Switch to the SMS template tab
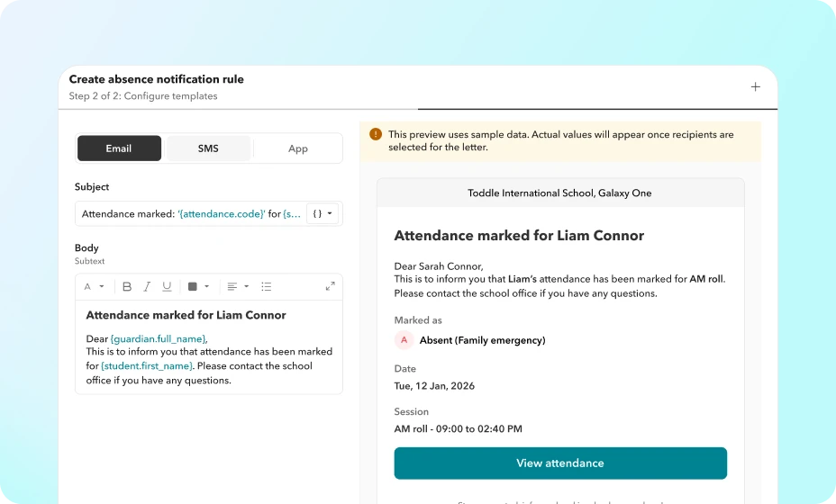Image resolution: width=836 pixels, height=504 pixels. [x=208, y=148]
